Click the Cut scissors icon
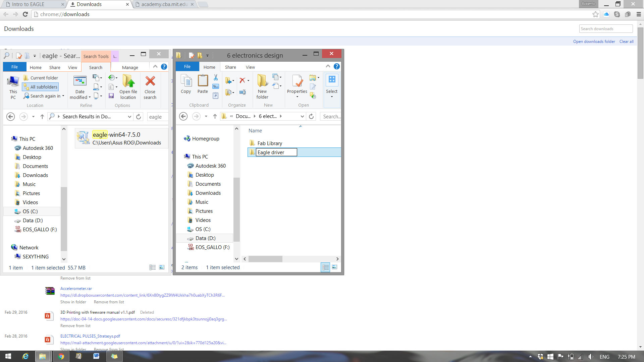 pos(216,77)
